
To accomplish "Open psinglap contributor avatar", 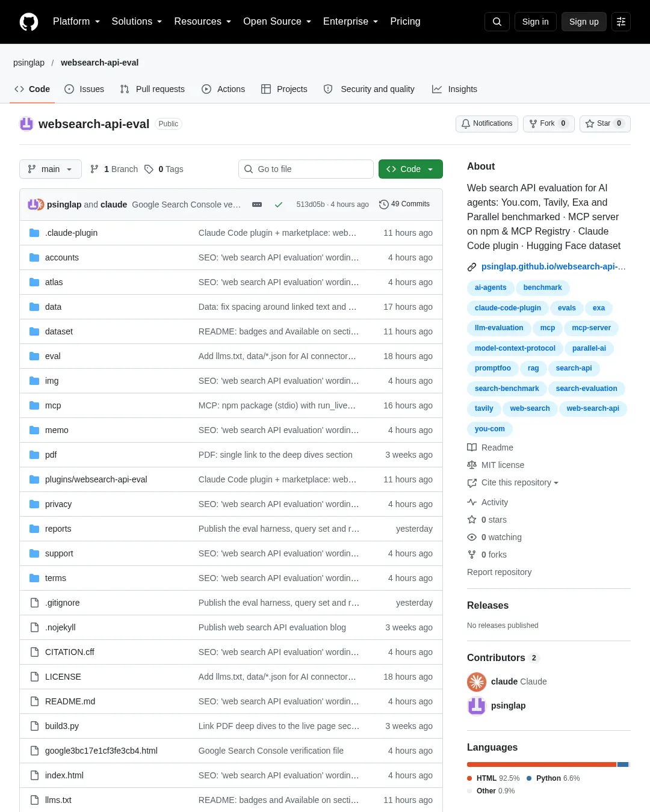I will pyautogui.click(x=477, y=706).
